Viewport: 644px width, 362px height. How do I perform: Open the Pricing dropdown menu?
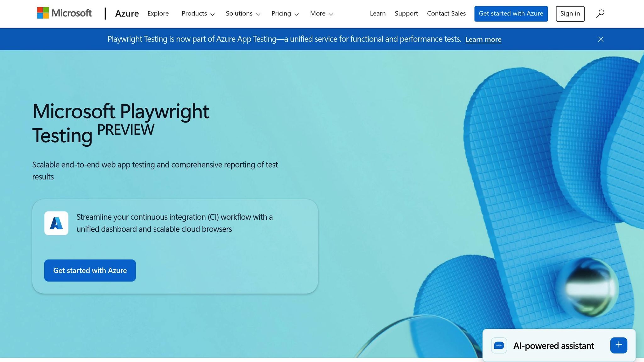(x=285, y=14)
